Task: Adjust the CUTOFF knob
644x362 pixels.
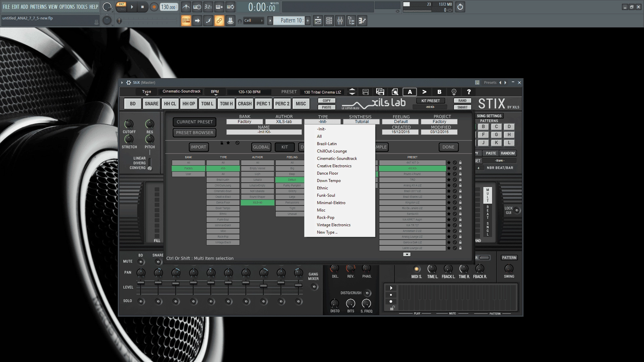Action: [129, 124]
